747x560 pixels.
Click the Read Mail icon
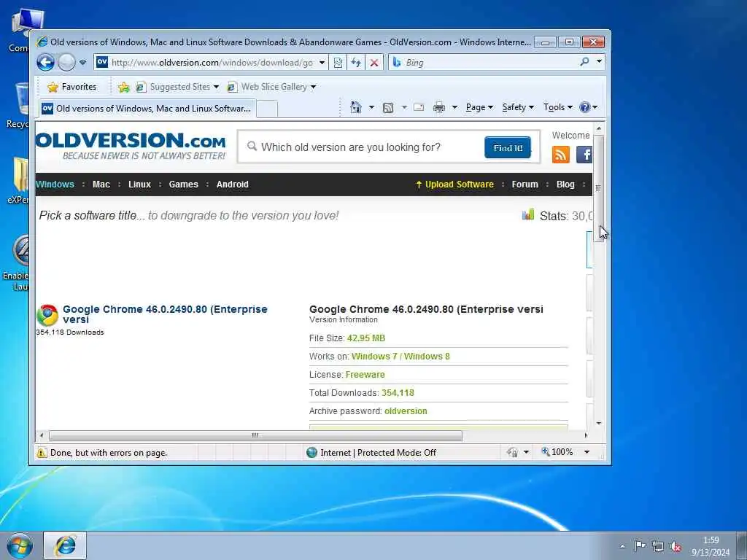click(419, 108)
